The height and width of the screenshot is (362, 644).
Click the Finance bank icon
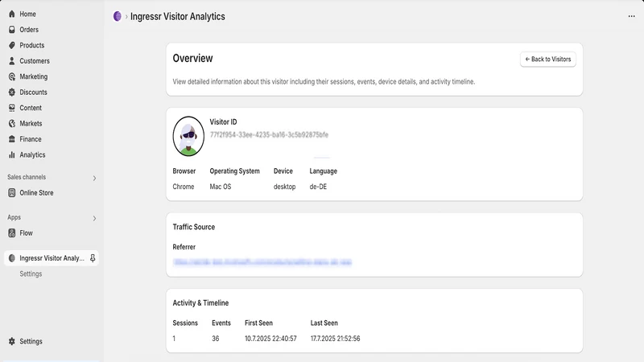pos(11,138)
